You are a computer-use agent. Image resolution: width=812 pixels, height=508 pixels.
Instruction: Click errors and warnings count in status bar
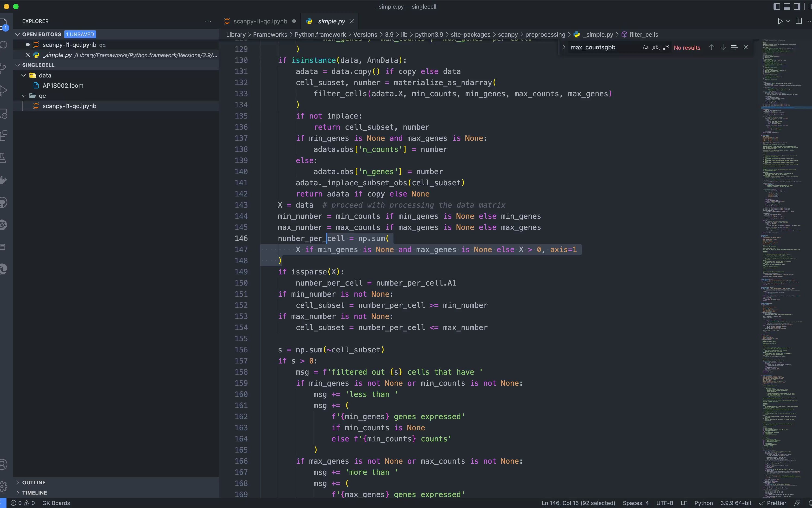(22, 503)
